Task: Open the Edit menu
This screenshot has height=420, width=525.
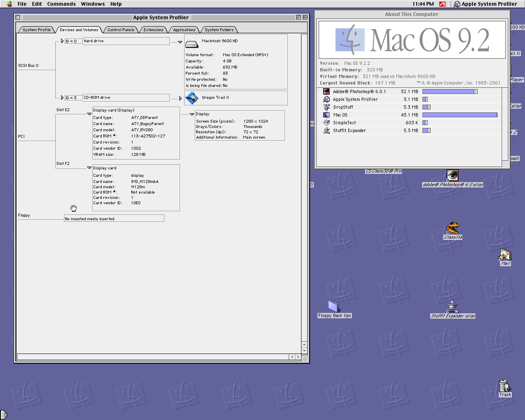Action: tap(37, 4)
